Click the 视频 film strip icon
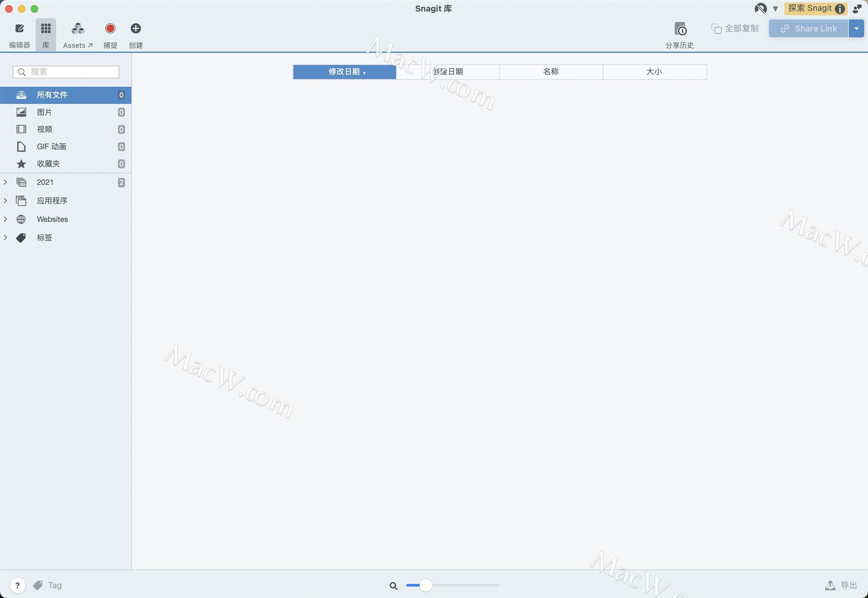The image size is (868, 598). click(x=21, y=129)
